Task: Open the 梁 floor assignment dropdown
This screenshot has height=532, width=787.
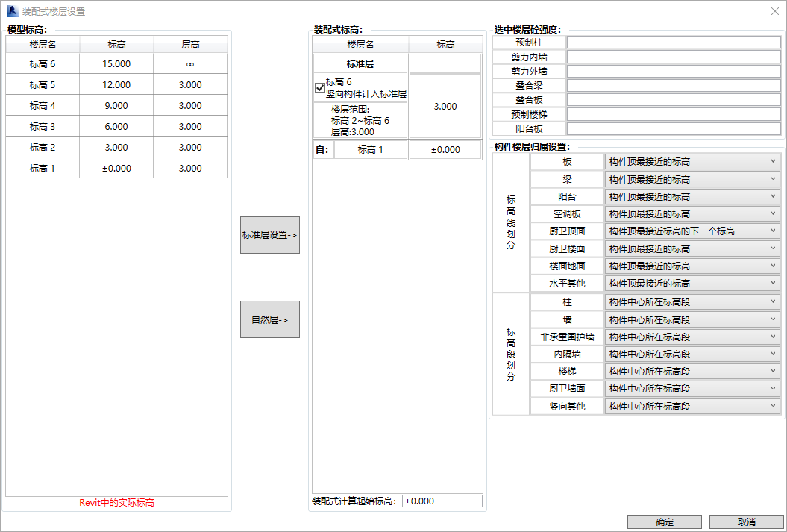Action: pos(692,179)
